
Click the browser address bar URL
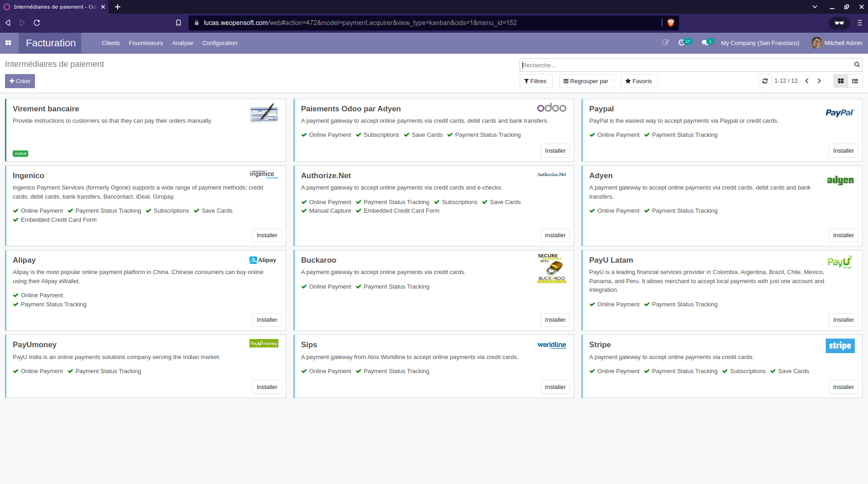pos(360,23)
